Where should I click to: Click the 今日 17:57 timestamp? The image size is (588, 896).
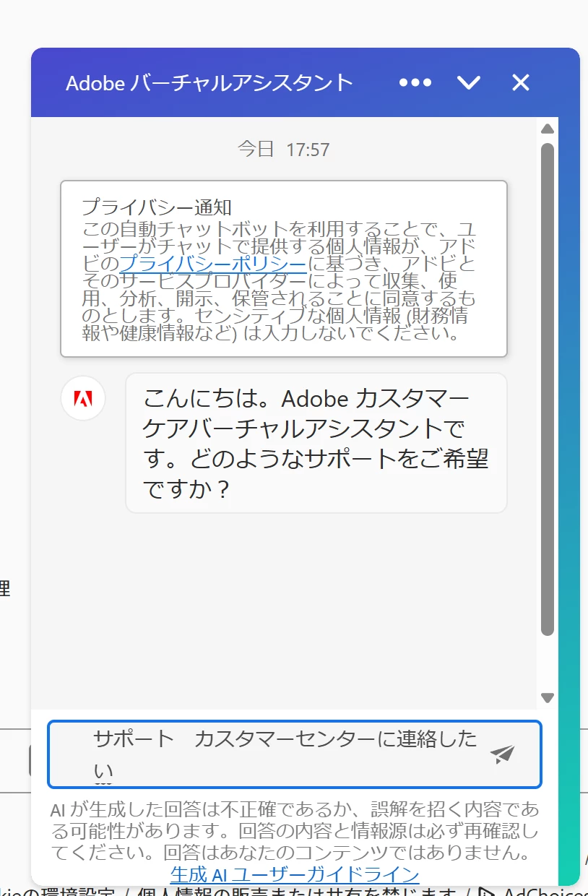(x=284, y=150)
